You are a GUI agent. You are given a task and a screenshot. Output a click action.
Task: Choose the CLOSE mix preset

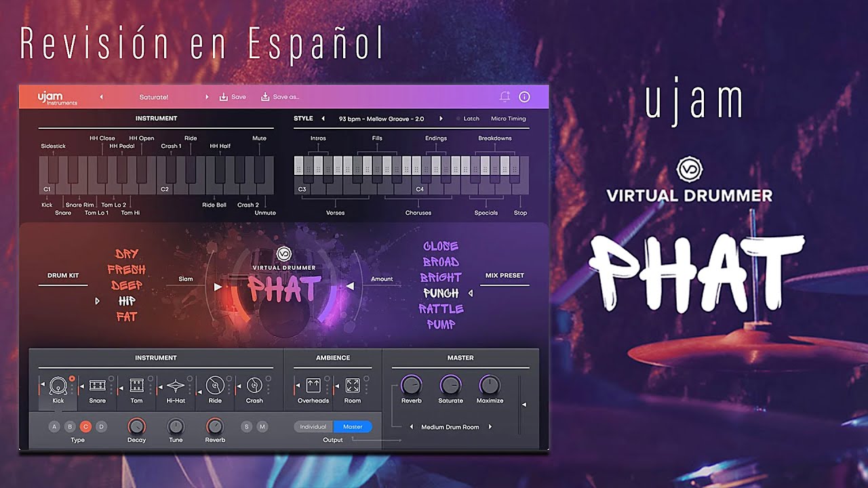pyautogui.click(x=441, y=246)
